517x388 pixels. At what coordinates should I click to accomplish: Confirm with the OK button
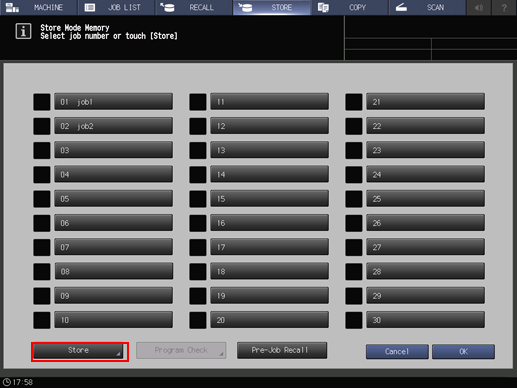[463, 352]
